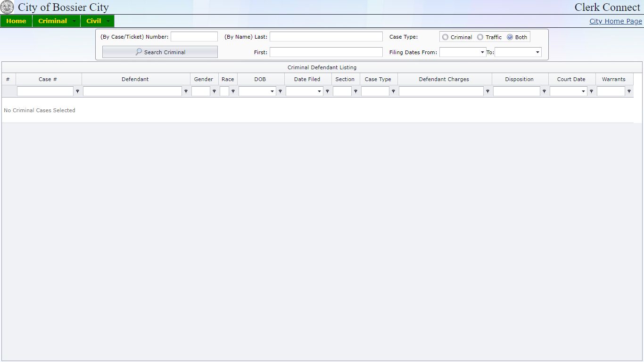The image size is (644, 362).
Task: Open the Filing Dates To dropdown
Action: pyautogui.click(x=537, y=52)
